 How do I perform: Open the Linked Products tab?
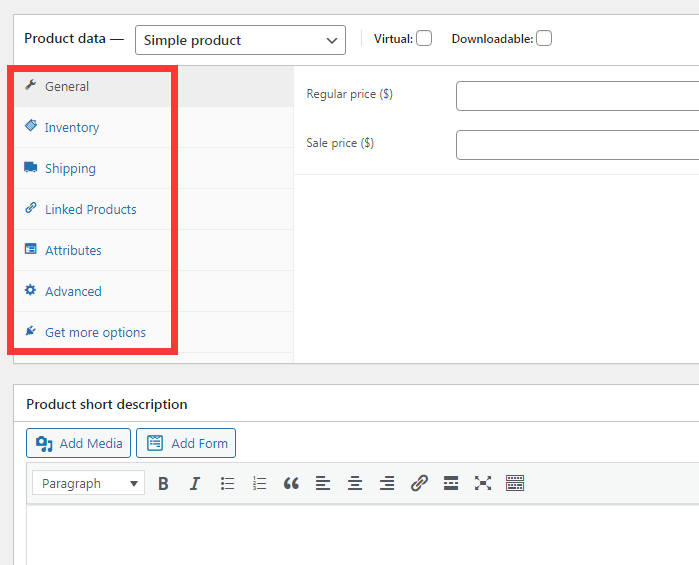[x=154, y=209]
